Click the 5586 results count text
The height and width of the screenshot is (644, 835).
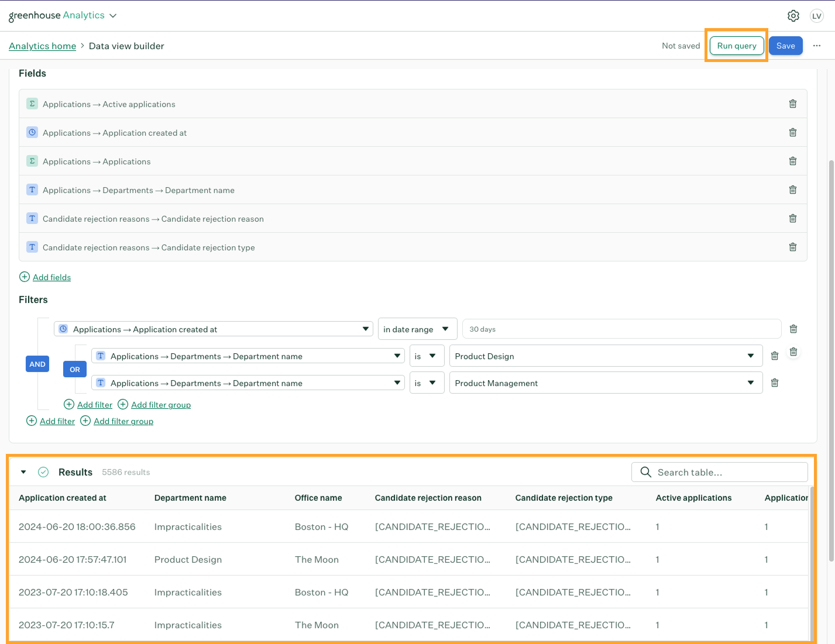tap(126, 472)
